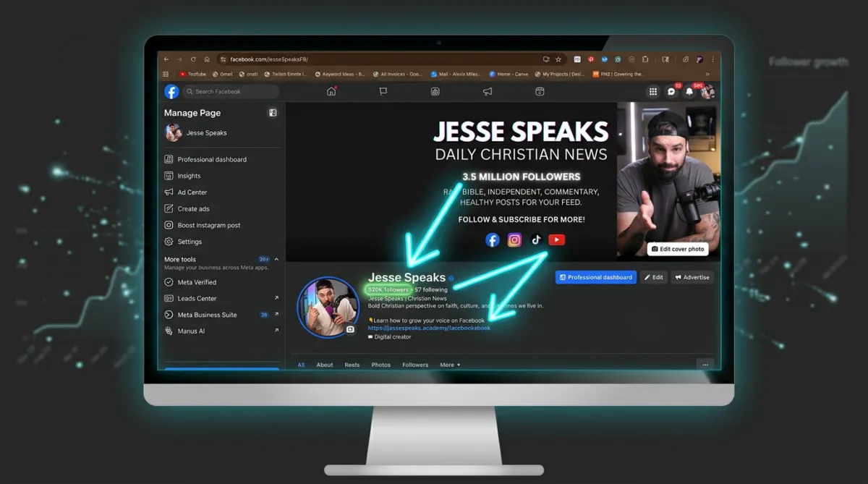Click the blue Professional dashboard button

pyautogui.click(x=596, y=277)
